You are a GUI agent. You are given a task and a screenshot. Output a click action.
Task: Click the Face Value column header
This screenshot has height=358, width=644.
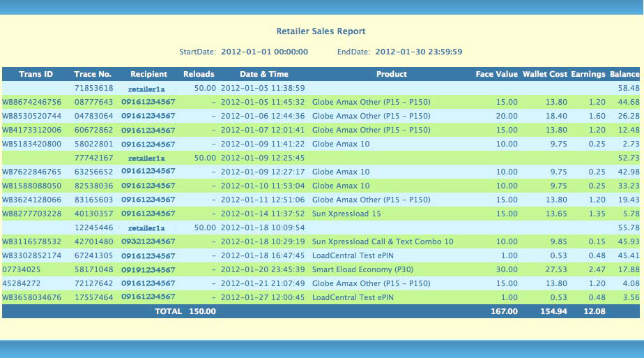(x=496, y=74)
